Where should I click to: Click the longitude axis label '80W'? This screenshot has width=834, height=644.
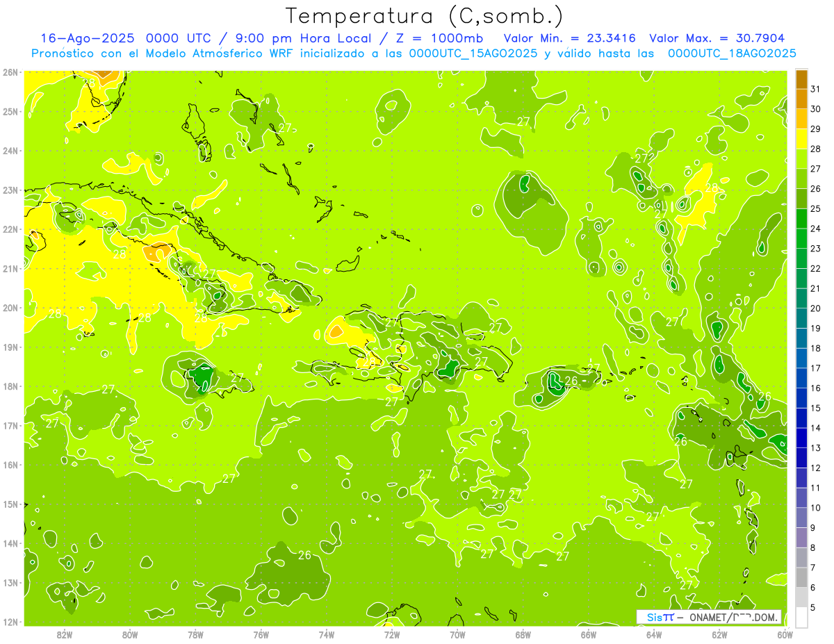[130, 634]
